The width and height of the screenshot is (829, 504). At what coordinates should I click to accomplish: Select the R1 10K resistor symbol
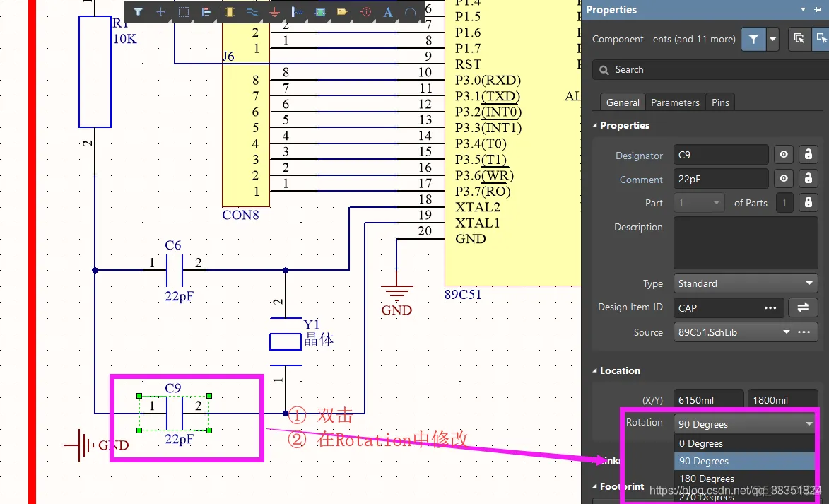coord(95,71)
